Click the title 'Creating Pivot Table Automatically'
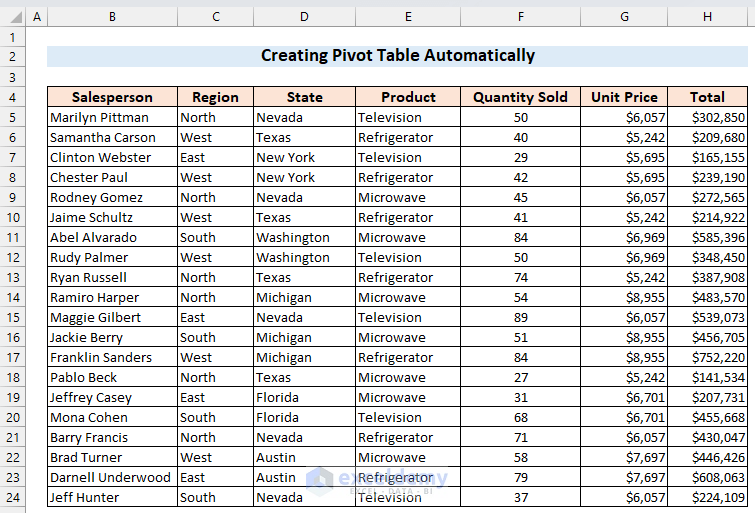Image resolution: width=755 pixels, height=513 pixels. pos(398,56)
